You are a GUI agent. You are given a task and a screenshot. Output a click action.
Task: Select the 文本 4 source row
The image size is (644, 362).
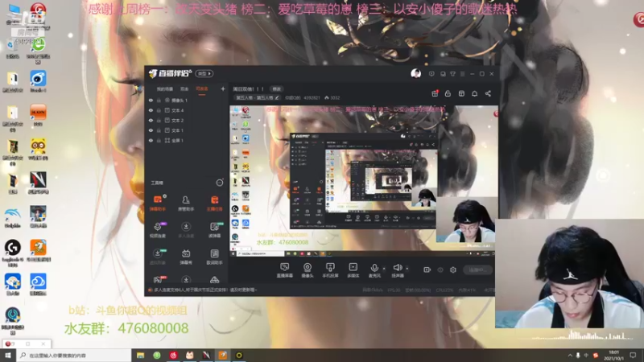(187, 110)
